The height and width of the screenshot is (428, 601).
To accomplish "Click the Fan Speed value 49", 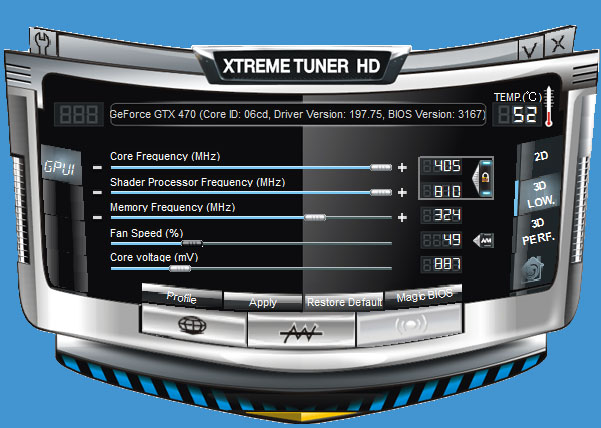I will [442, 240].
